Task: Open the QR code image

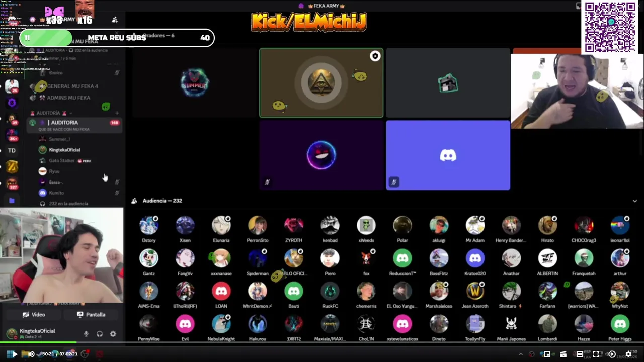Action: (x=610, y=27)
